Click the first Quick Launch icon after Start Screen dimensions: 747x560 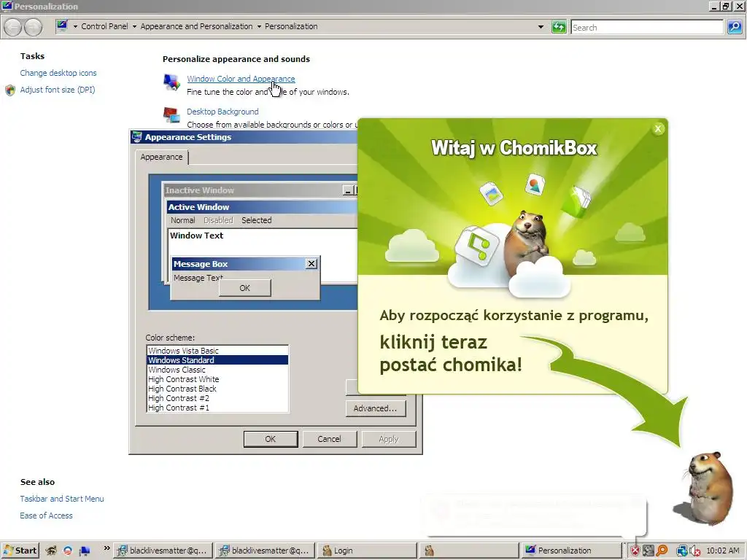(x=51, y=551)
